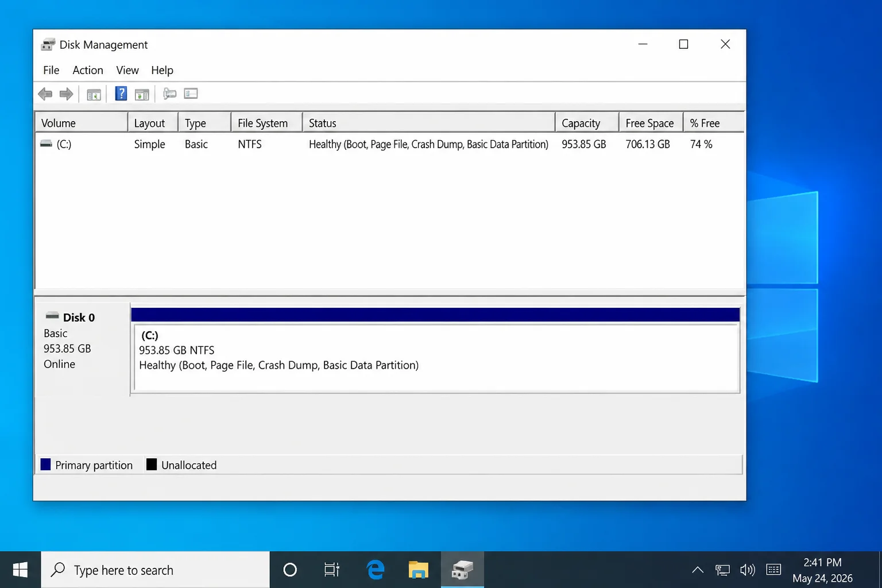Click the Unallocated legend label

pyautogui.click(x=189, y=465)
